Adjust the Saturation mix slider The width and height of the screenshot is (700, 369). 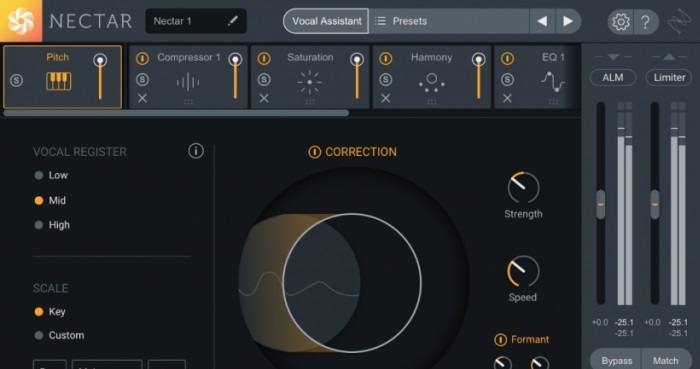pyautogui.click(x=357, y=77)
